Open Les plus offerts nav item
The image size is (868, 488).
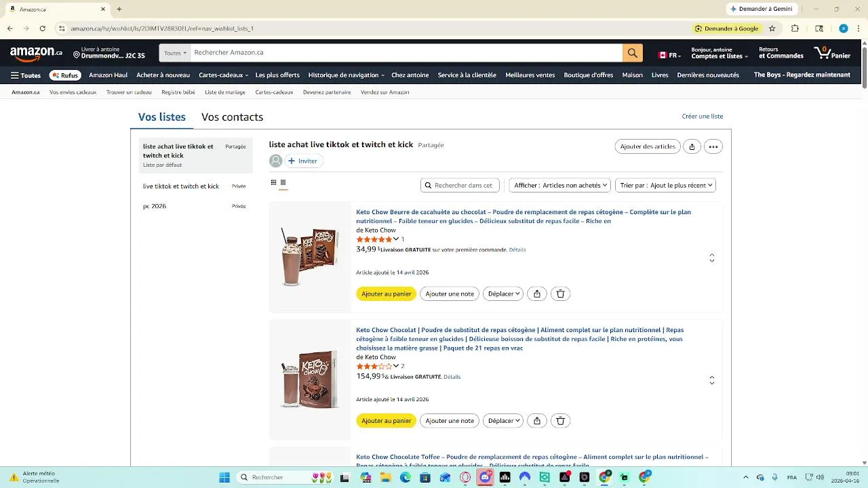277,75
